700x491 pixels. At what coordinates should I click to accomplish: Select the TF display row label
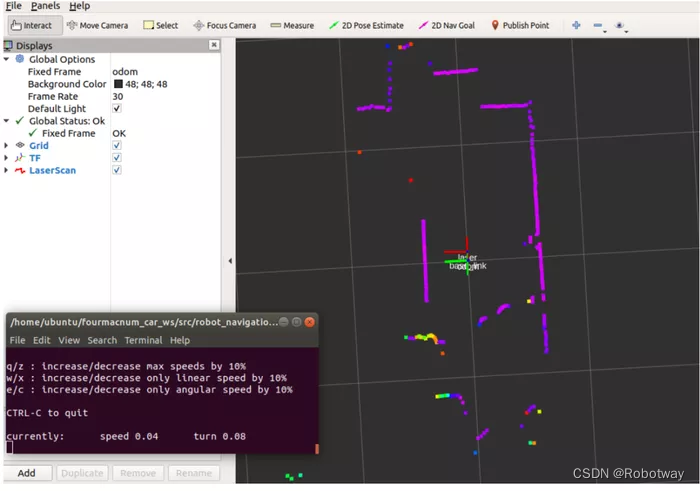pos(35,158)
